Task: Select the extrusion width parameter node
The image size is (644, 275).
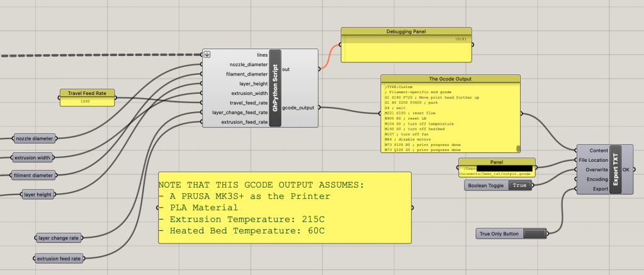Action: 33,157
